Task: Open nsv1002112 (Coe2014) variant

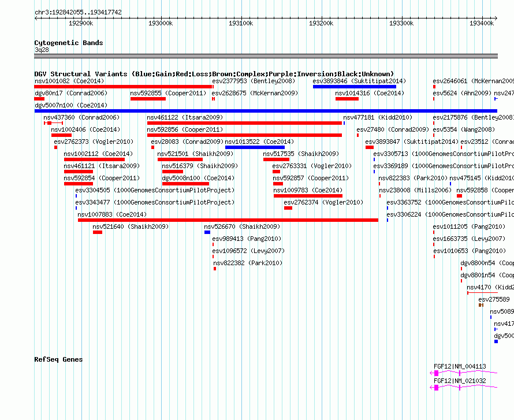Action: pyautogui.click(x=98, y=154)
